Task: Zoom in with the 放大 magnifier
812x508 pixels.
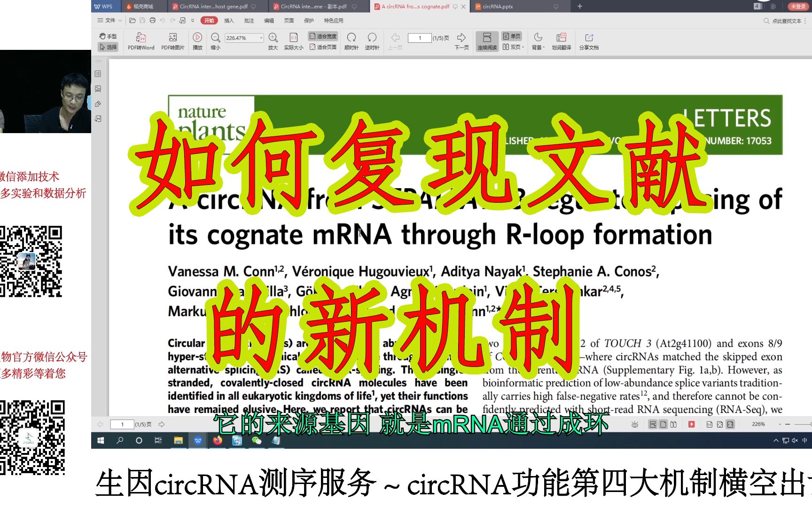Action: pos(273,41)
